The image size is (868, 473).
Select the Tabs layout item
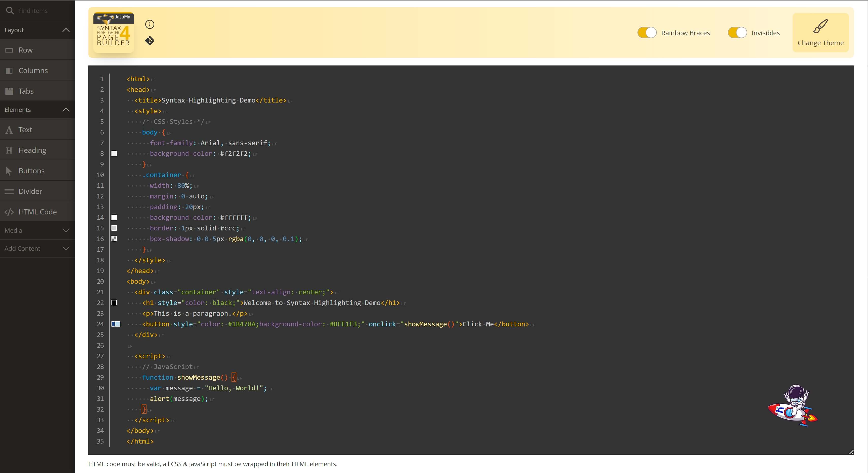coord(26,91)
